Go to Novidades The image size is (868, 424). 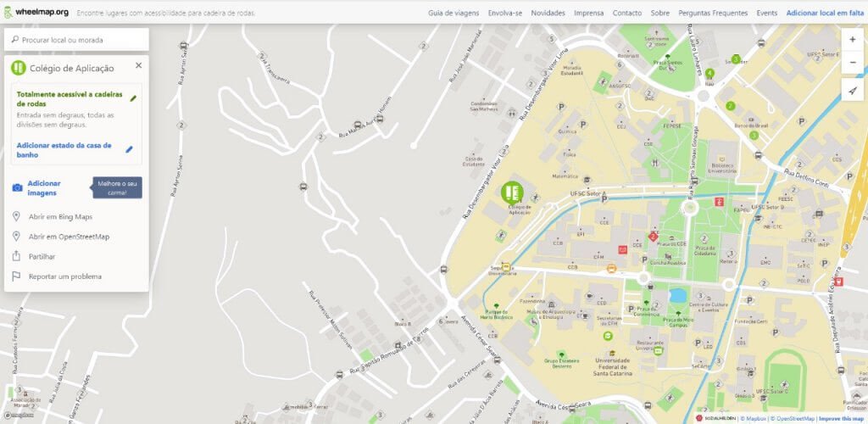tap(548, 13)
